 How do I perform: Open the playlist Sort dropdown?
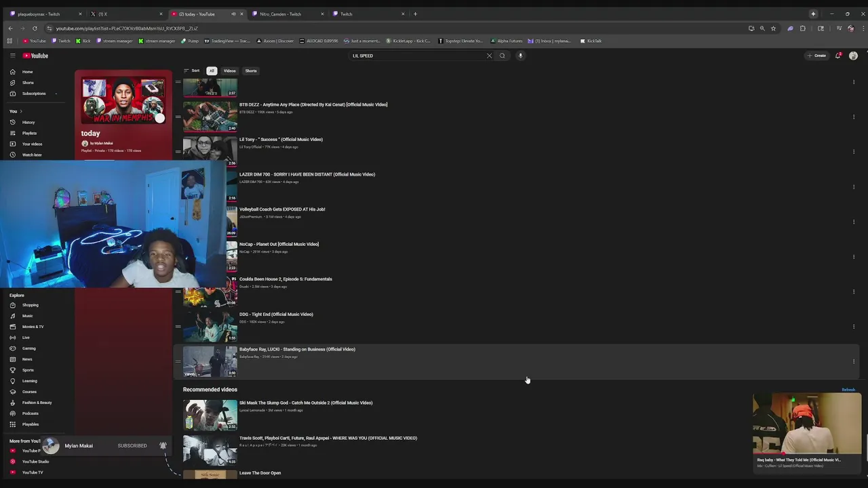pyautogui.click(x=193, y=70)
